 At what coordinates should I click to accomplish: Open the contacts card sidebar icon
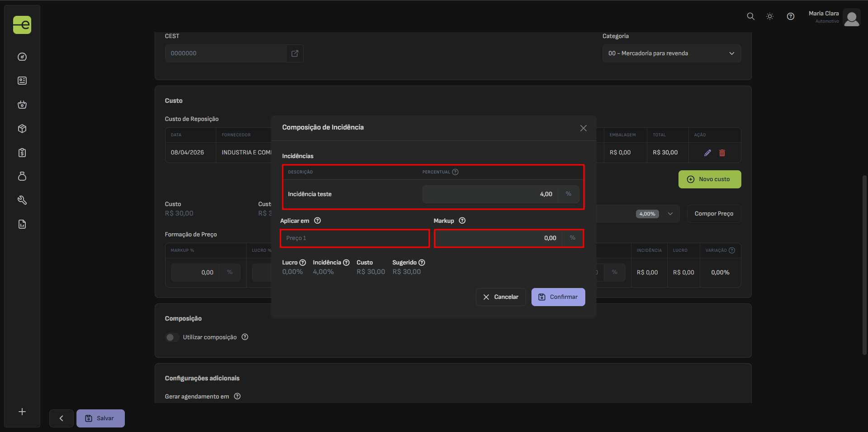(22, 81)
